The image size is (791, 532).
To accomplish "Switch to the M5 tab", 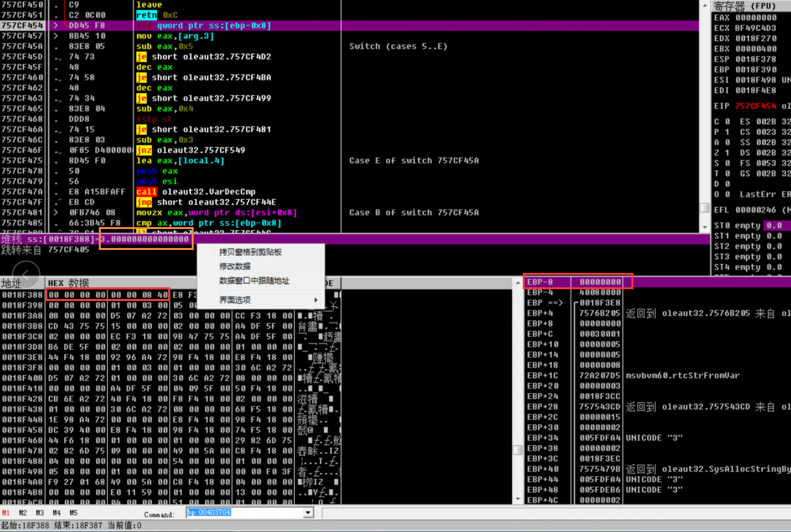I will [x=74, y=513].
